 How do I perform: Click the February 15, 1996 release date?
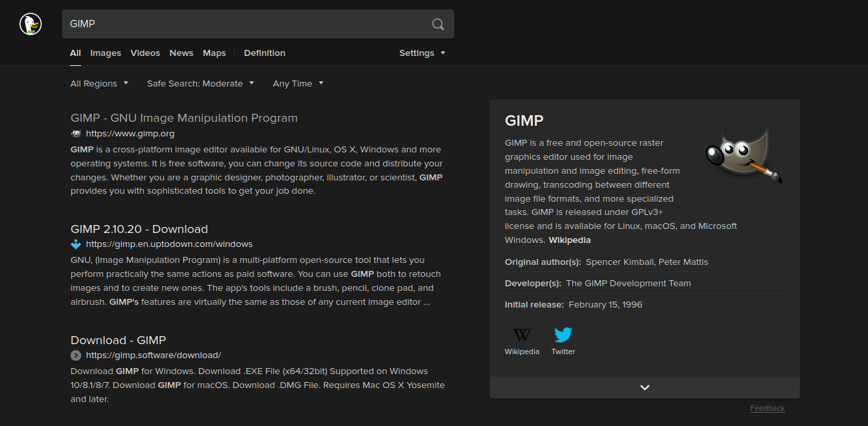605,305
